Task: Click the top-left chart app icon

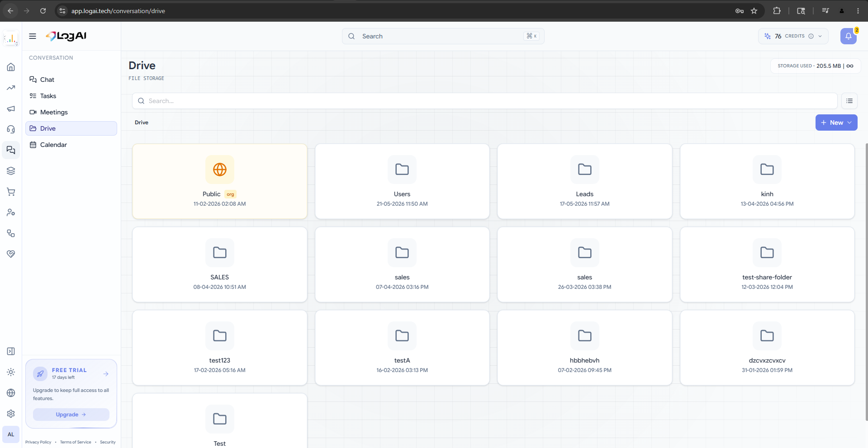Action: 11,38
